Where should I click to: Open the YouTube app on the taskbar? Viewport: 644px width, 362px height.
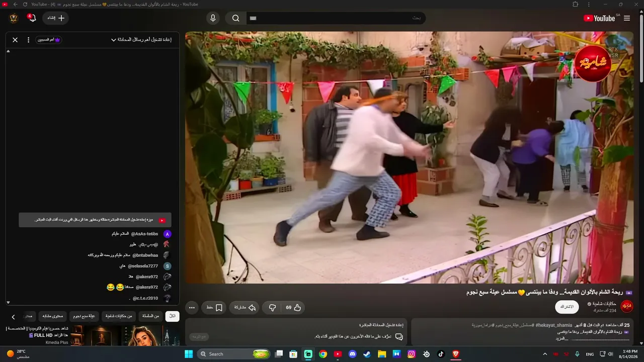[338, 354]
